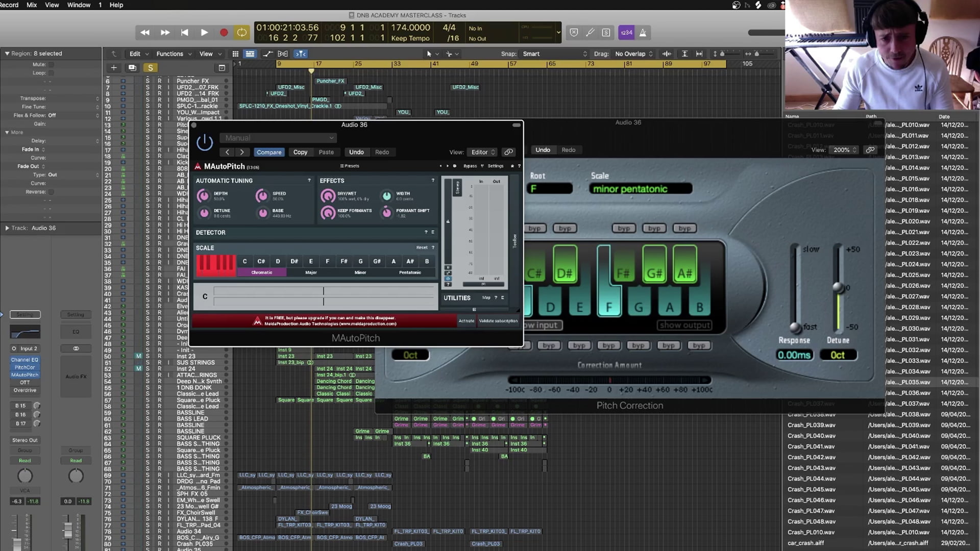Viewport: 980px width, 551px height.
Task: Click Reset in the Scale section
Action: (x=422, y=248)
